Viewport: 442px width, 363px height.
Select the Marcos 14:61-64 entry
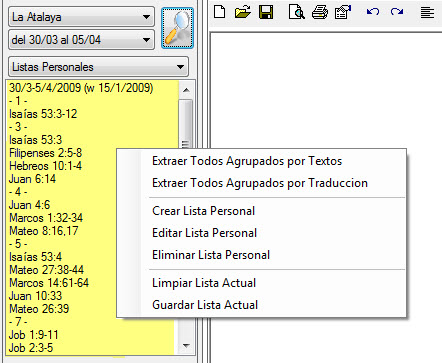pyautogui.click(x=49, y=283)
